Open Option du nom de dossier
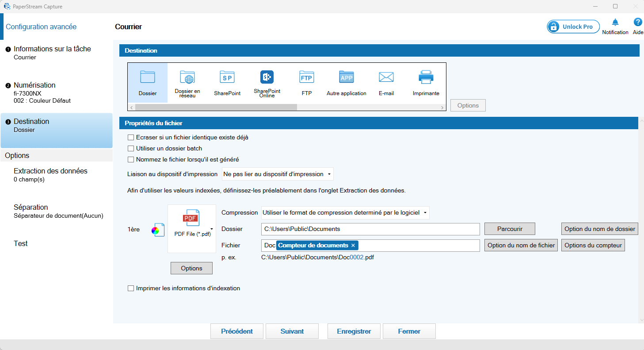This screenshot has height=350, width=644. (600, 229)
